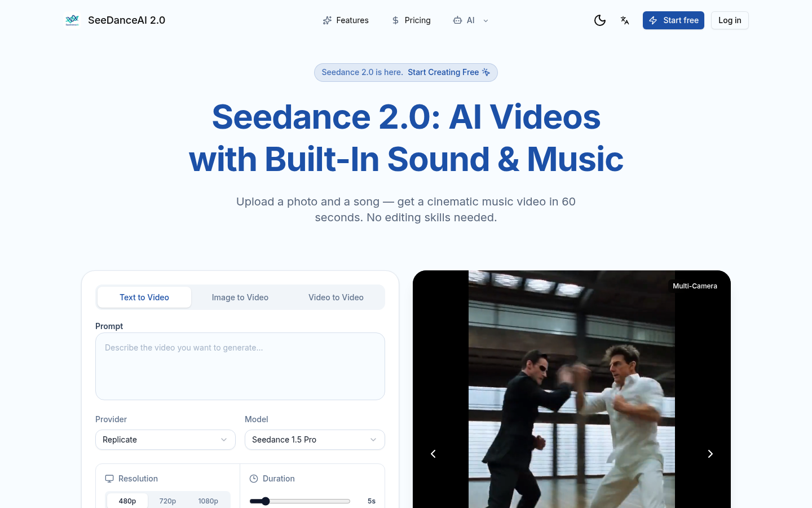This screenshot has height=508, width=812.
Task: Click the 5s duration value
Action: click(372, 501)
